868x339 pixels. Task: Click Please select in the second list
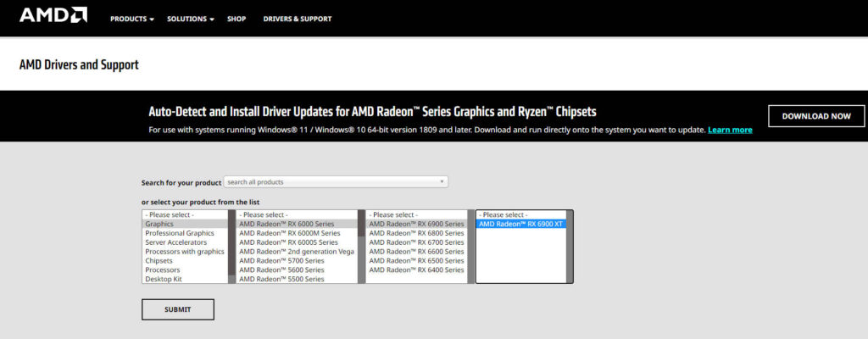[297, 214]
